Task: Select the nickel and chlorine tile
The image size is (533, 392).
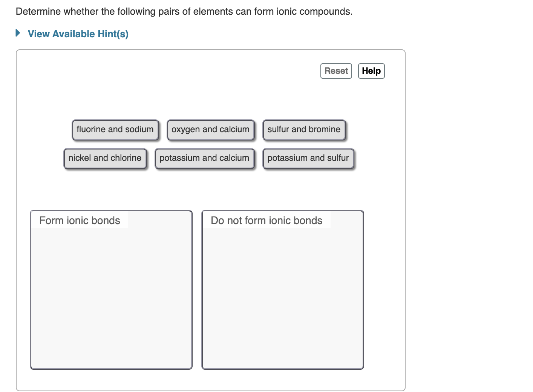Action: click(x=105, y=158)
